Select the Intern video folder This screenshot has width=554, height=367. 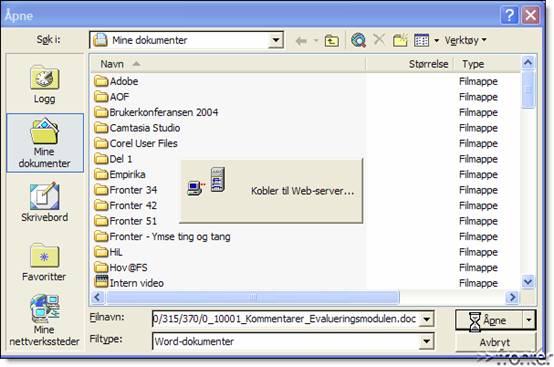coord(129,283)
